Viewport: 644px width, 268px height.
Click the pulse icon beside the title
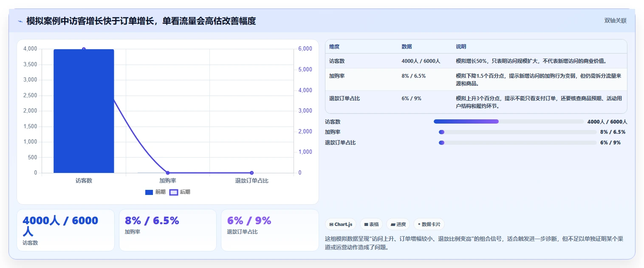click(20, 21)
